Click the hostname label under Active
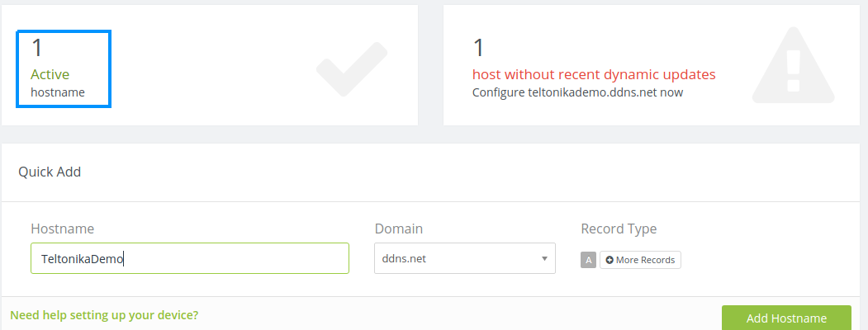 point(58,92)
